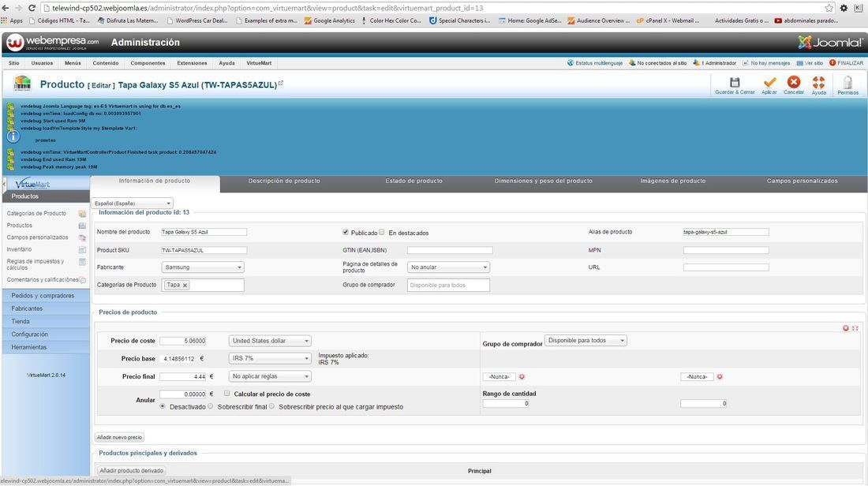Click the Guardar & Cerrar save icon
This screenshot has width=868, height=497.
pos(735,83)
